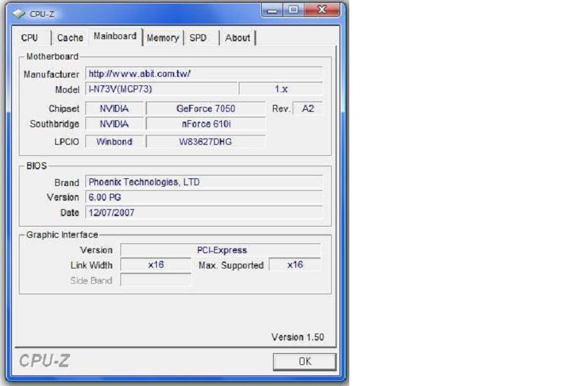Image resolution: width=588 pixels, height=386 pixels.
Task: Select the GeForce 7050 chipset value
Action: (206, 108)
